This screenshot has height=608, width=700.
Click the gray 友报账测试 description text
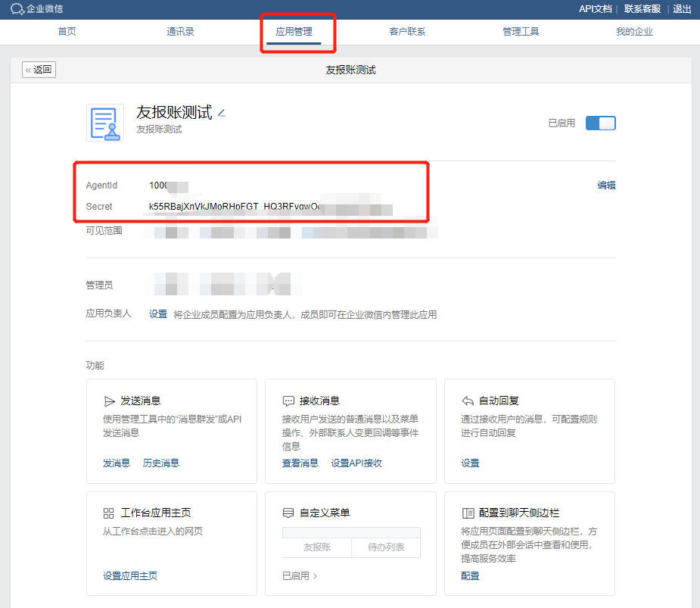159,129
